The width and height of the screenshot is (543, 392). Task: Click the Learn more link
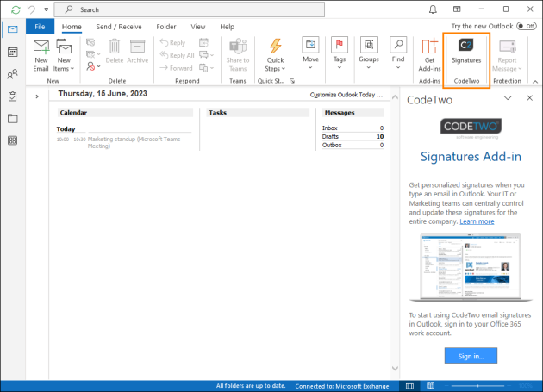tap(477, 221)
